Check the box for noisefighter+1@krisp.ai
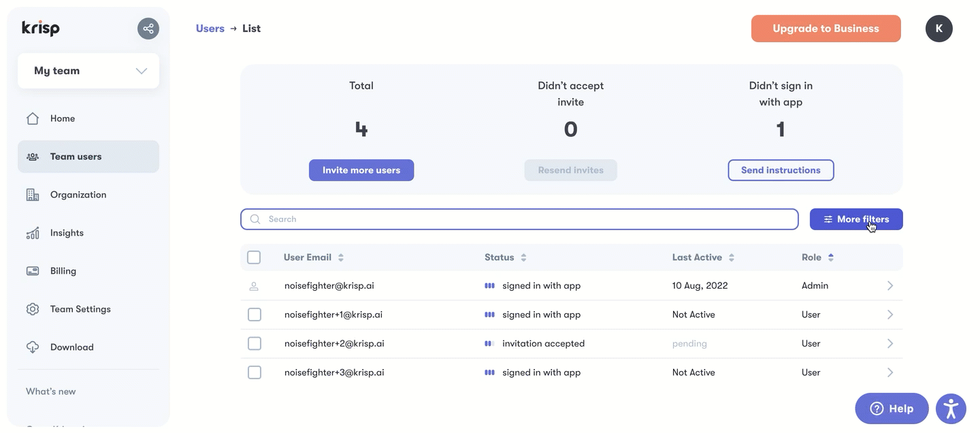 click(x=254, y=315)
